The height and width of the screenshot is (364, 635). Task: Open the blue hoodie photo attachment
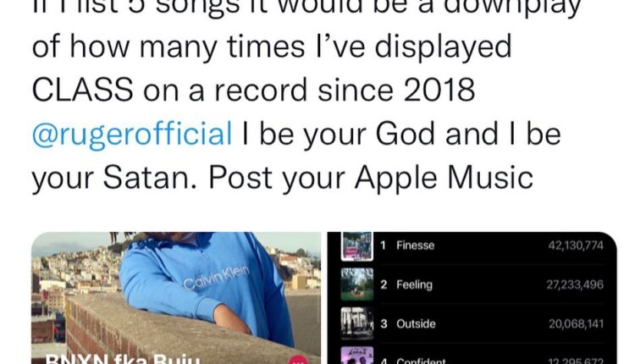tap(176, 298)
